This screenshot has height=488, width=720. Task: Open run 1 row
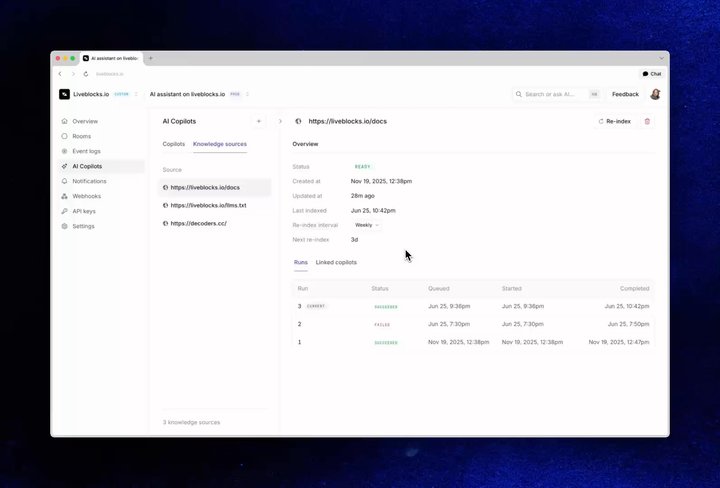coord(473,342)
